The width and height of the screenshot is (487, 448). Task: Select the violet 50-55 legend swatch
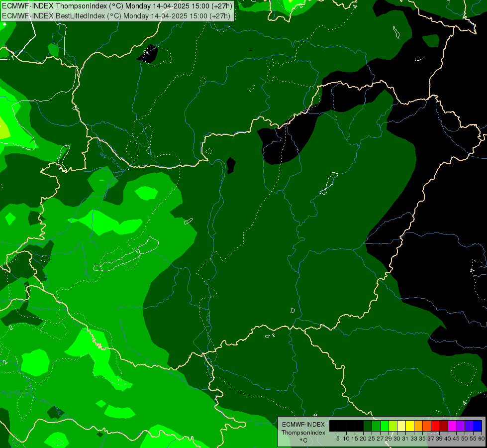469,426
